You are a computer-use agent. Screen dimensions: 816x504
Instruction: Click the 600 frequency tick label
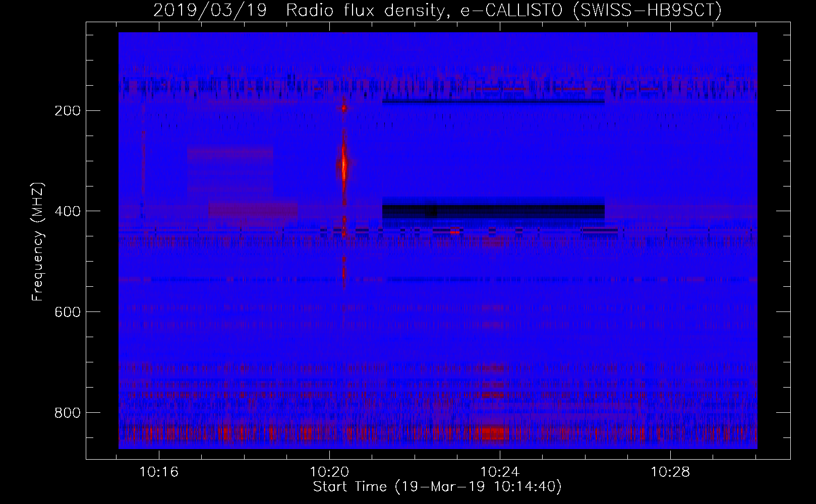[x=67, y=312]
